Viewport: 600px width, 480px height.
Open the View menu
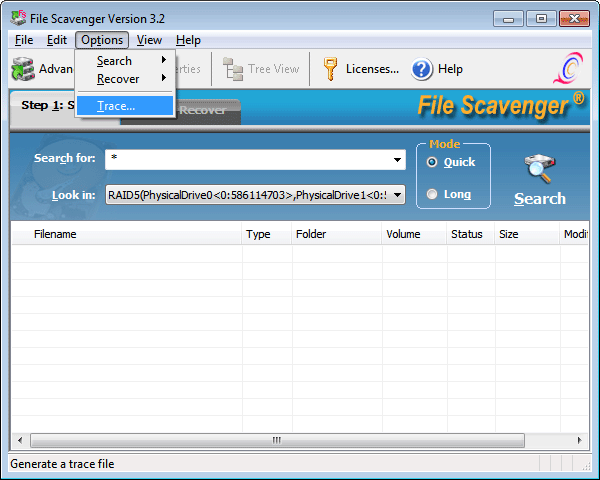pos(149,40)
